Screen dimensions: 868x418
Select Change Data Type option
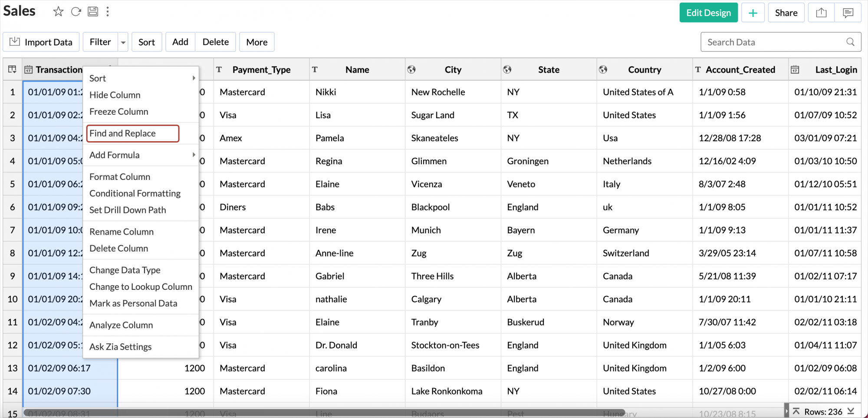125,270
